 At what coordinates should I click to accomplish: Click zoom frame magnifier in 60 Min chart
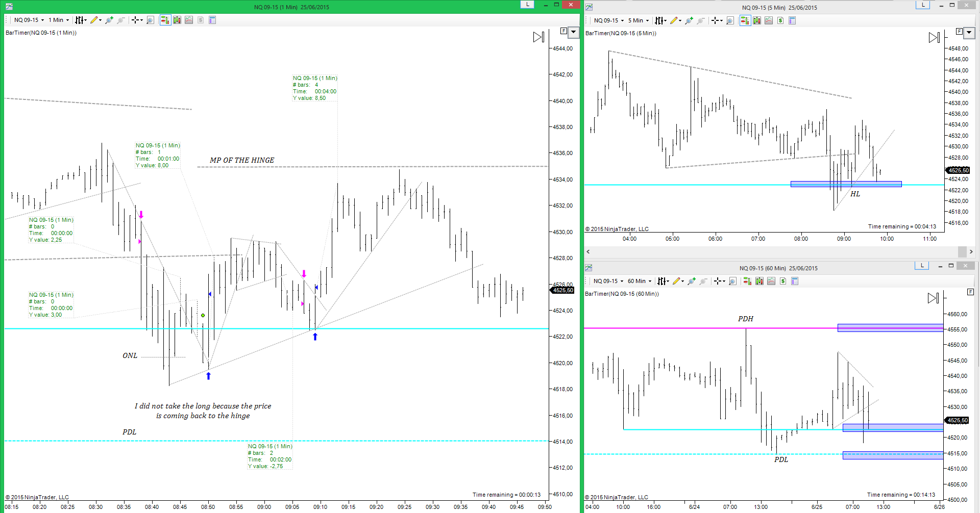point(732,281)
